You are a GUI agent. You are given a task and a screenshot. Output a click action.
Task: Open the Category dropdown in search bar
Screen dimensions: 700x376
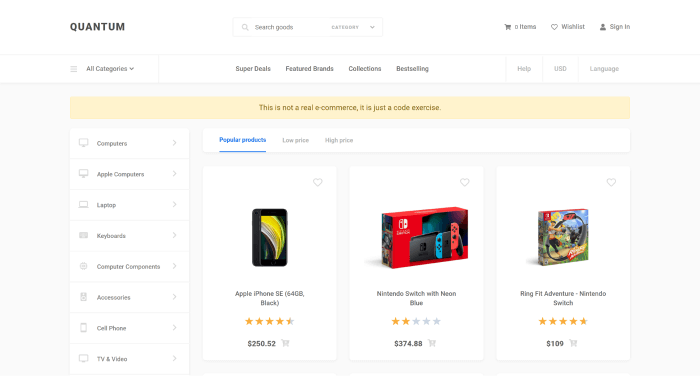pyautogui.click(x=353, y=27)
